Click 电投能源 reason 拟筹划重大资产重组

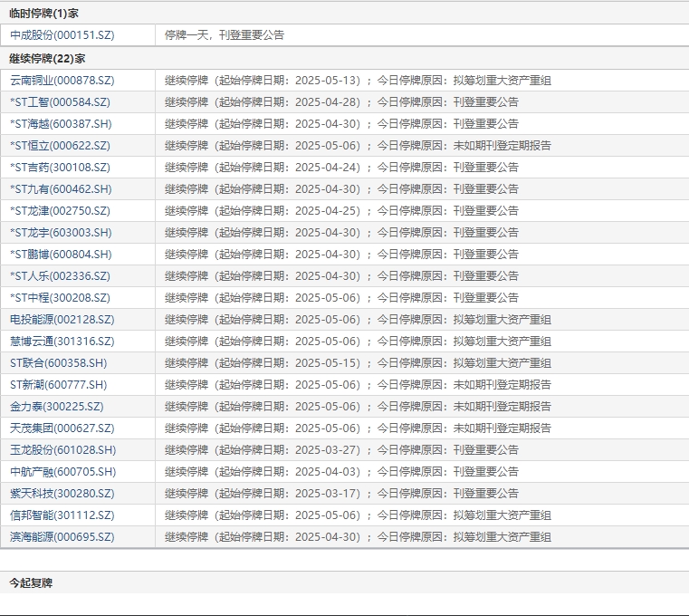click(x=502, y=320)
